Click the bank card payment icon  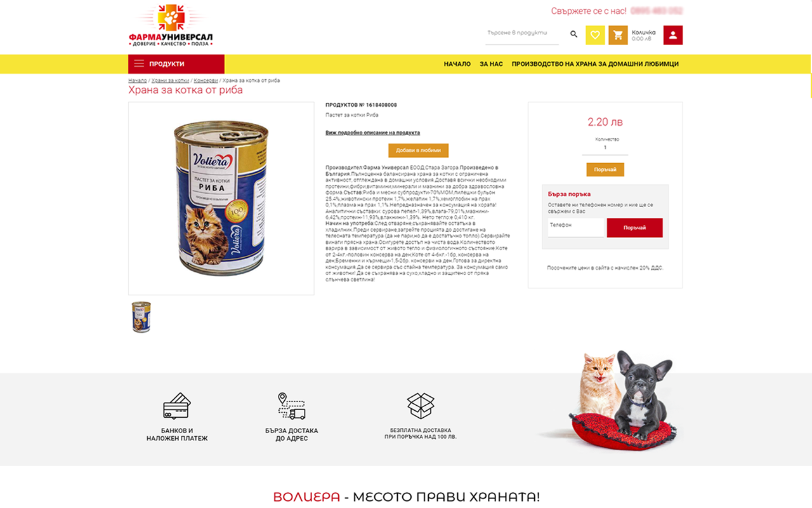tap(177, 406)
